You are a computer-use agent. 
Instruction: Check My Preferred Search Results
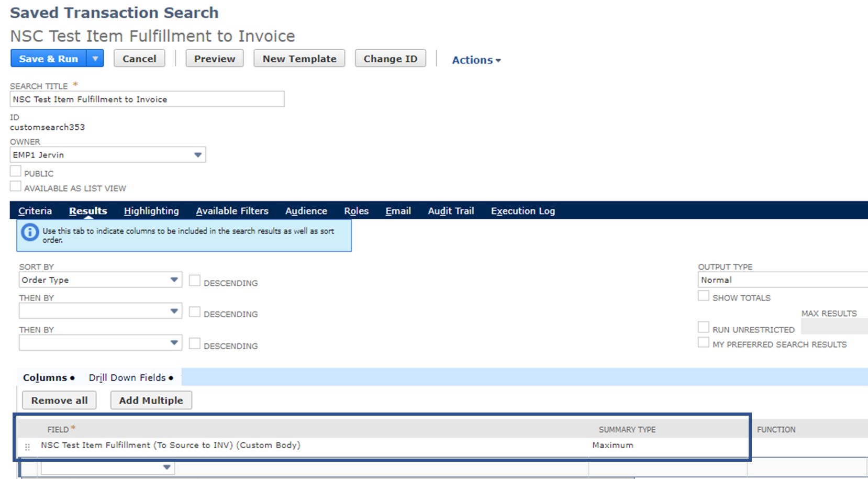(x=704, y=342)
